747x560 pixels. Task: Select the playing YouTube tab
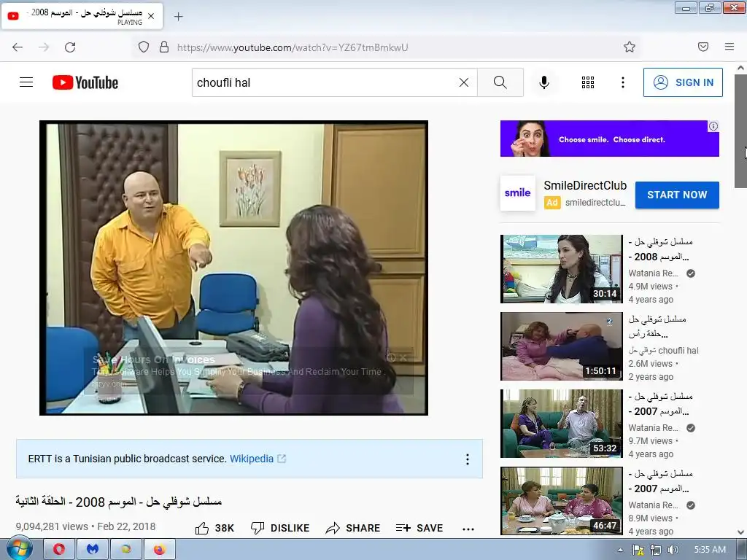click(x=82, y=16)
